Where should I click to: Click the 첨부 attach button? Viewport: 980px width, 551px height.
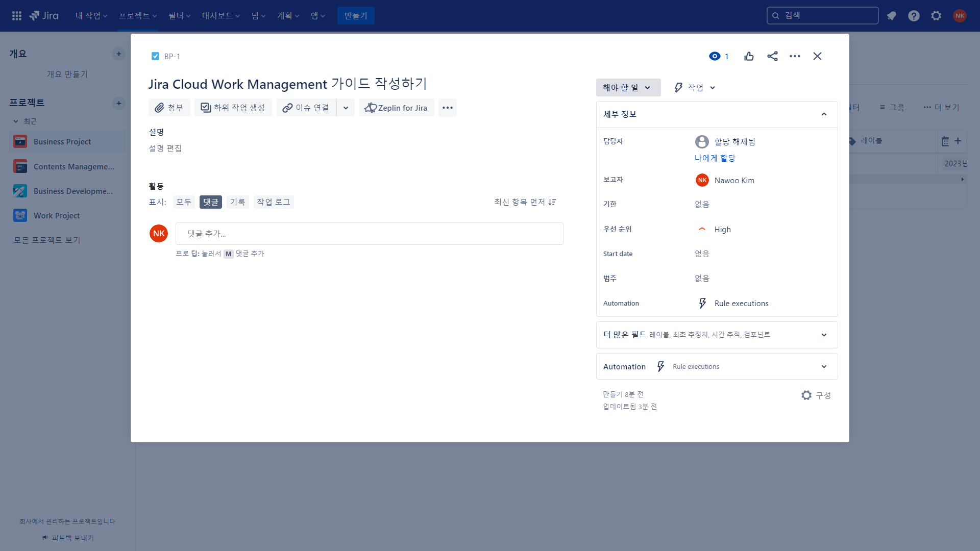tap(169, 108)
